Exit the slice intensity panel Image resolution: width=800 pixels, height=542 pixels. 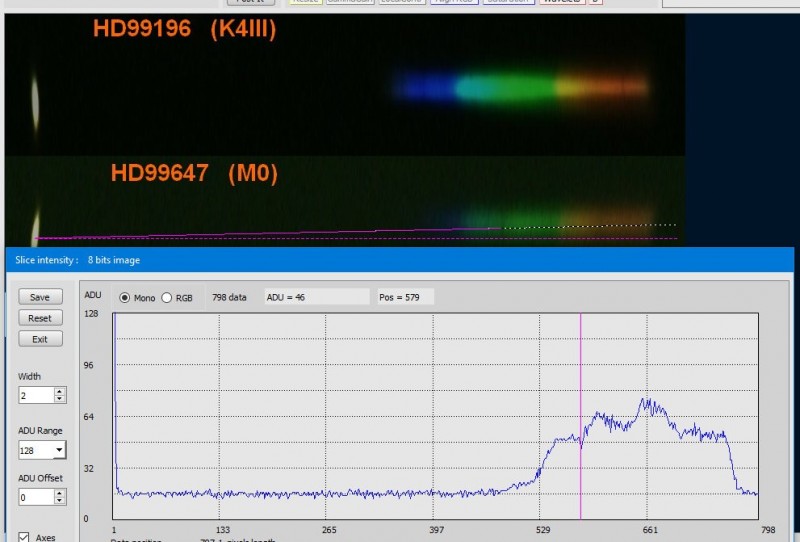coord(40,339)
